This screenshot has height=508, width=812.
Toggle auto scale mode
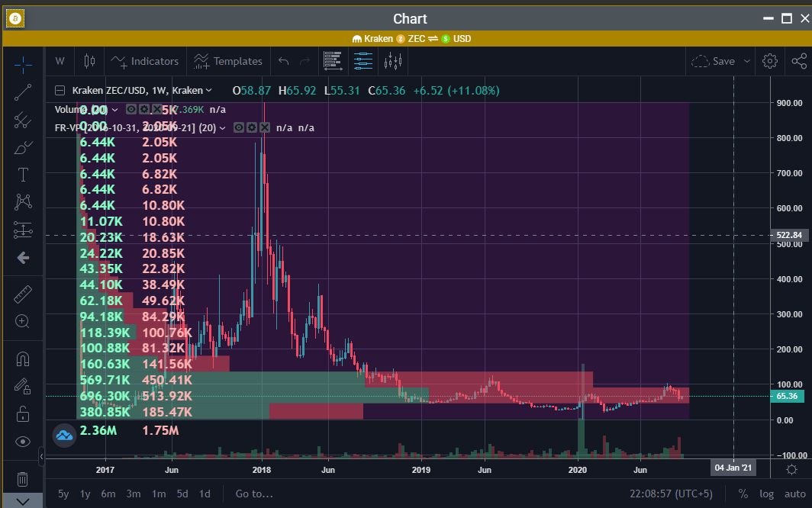[795, 494]
